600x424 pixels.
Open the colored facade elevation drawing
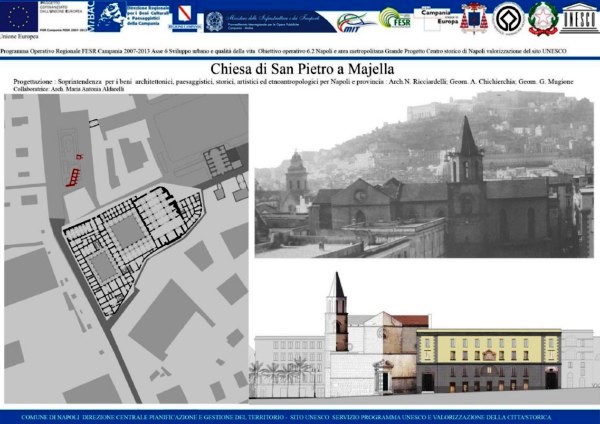pos(424,336)
